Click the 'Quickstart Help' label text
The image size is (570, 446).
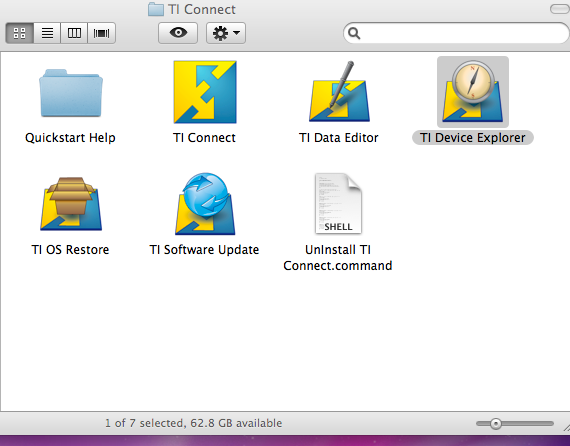click(x=70, y=138)
